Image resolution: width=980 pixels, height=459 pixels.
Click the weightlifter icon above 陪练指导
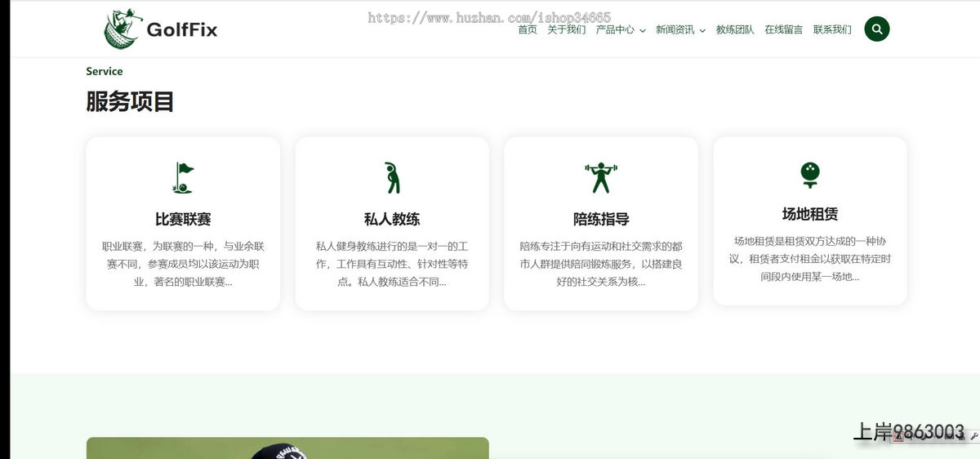click(601, 177)
